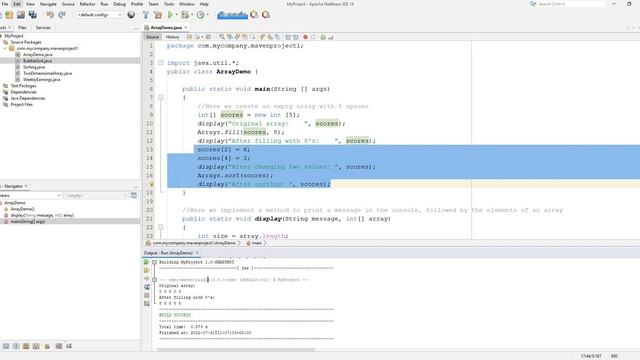
Task: Open the Refactor menu
Action: 87,4
